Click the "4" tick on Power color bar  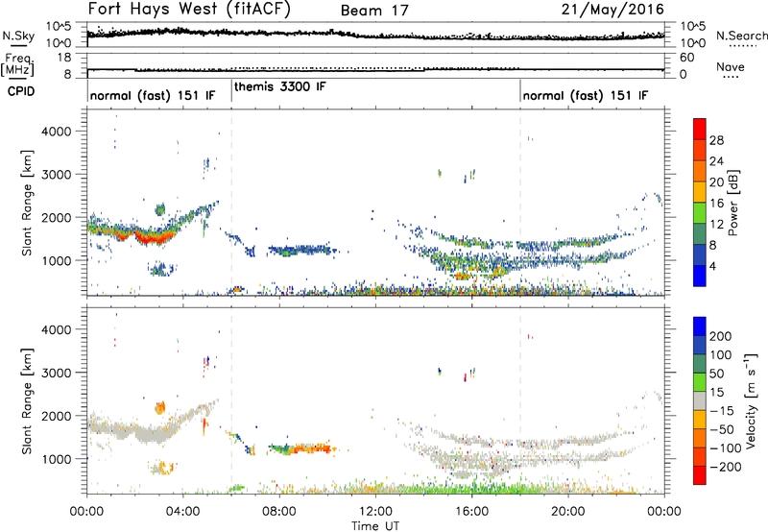[712, 266]
